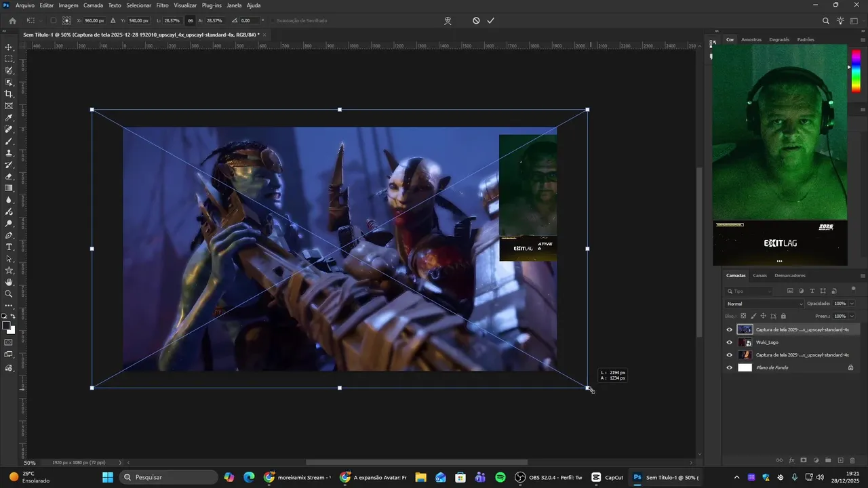Image resolution: width=868 pixels, height=488 pixels.
Task: Select the Eyedropper tool
Action: pos(9,118)
